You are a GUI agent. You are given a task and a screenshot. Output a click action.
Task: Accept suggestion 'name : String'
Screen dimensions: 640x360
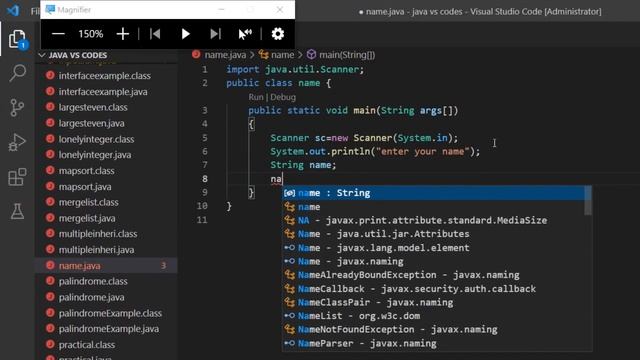pyautogui.click(x=433, y=193)
